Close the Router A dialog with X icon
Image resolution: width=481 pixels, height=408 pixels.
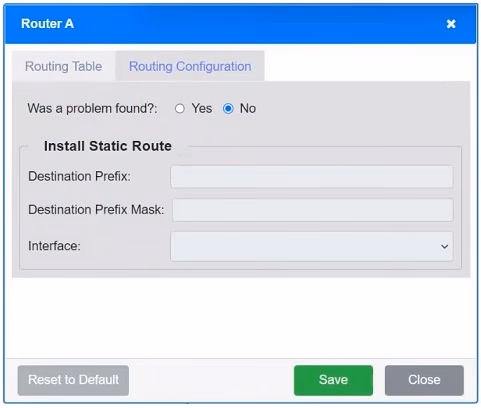tap(451, 24)
